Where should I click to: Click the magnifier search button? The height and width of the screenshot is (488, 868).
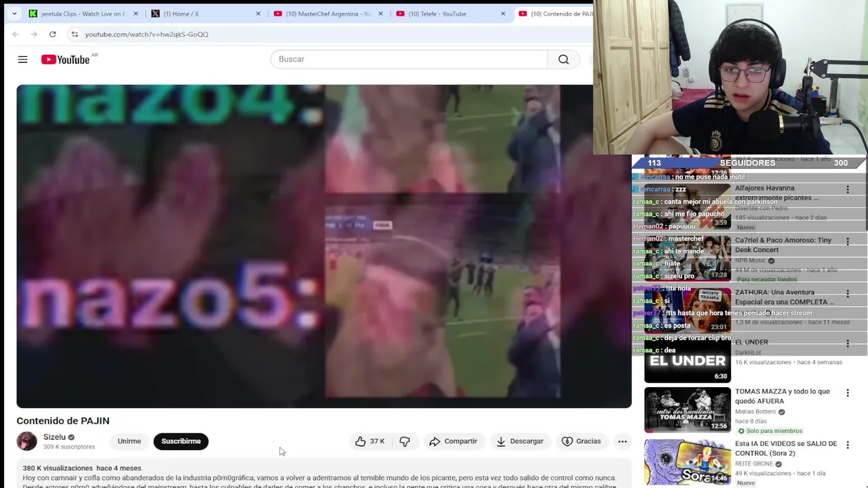564,60
